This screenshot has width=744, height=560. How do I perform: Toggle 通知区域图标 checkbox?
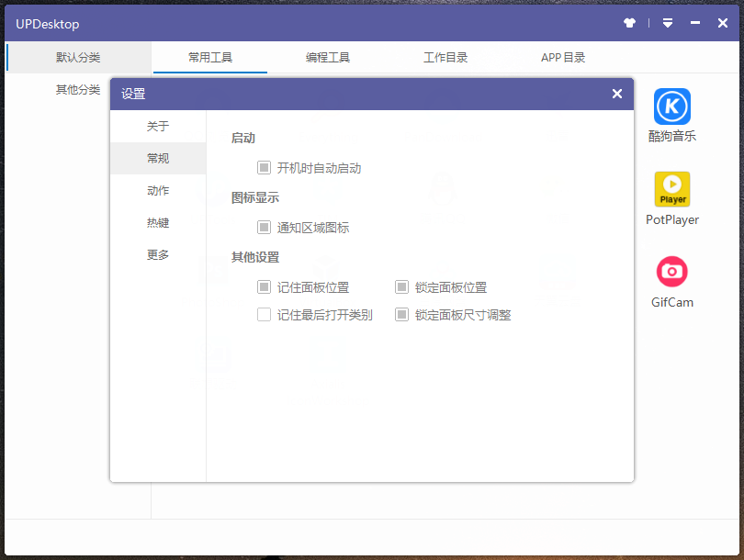tap(264, 228)
